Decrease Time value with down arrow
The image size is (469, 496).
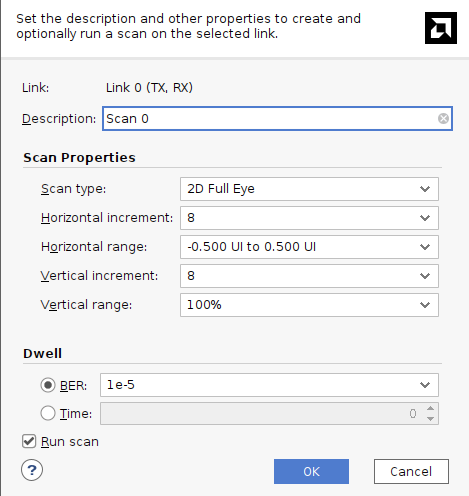(430, 419)
